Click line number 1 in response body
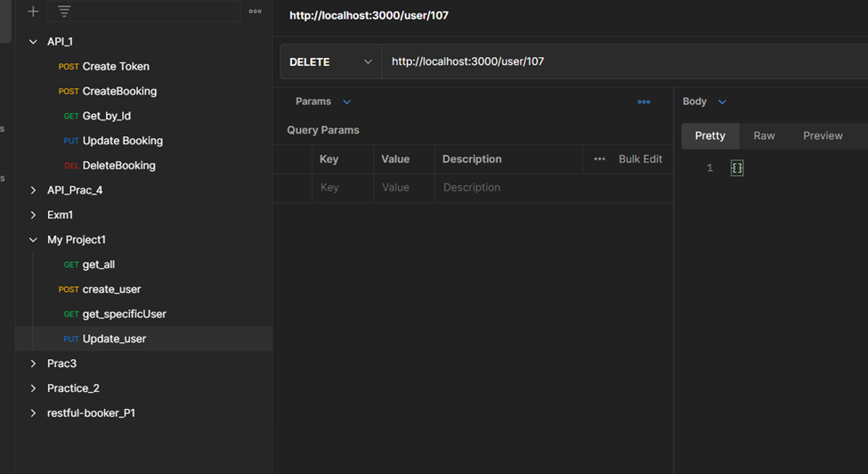 (710, 168)
